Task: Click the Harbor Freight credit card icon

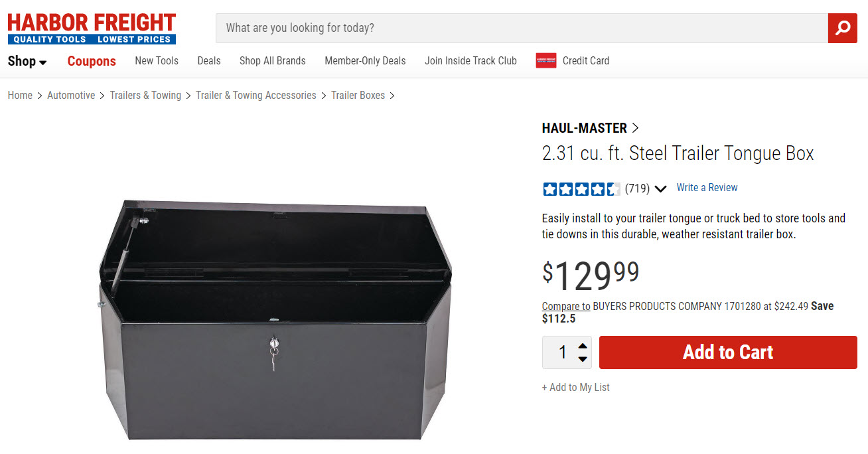Action: coord(546,61)
